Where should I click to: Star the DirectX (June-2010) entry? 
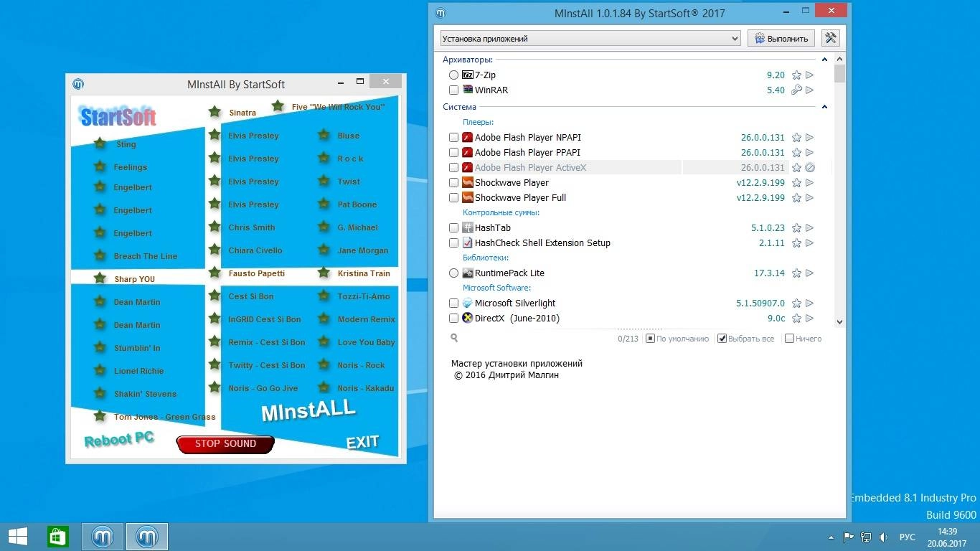pyautogui.click(x=796, y=318)
